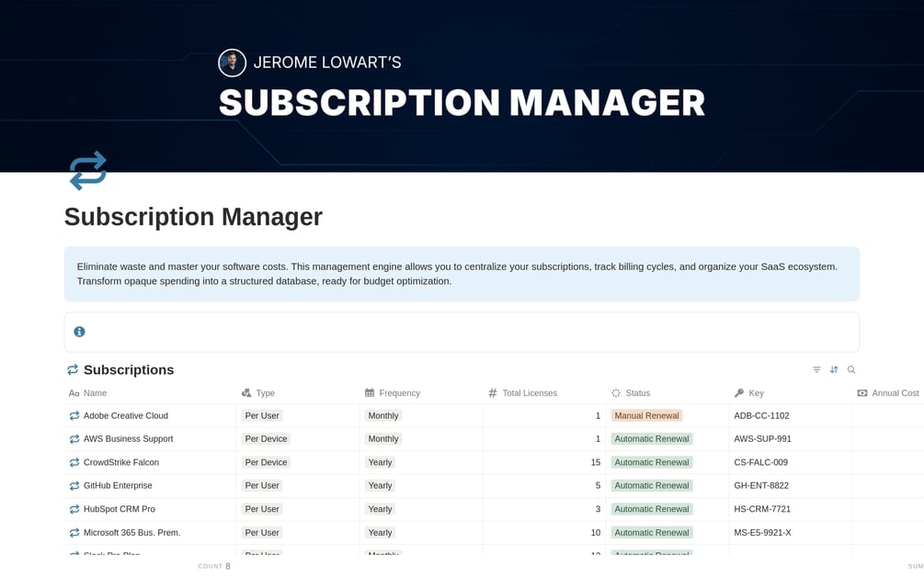Click license count 10 for Microsoft 365
Viewport: 924px width, 577px height.
(595, 533)
